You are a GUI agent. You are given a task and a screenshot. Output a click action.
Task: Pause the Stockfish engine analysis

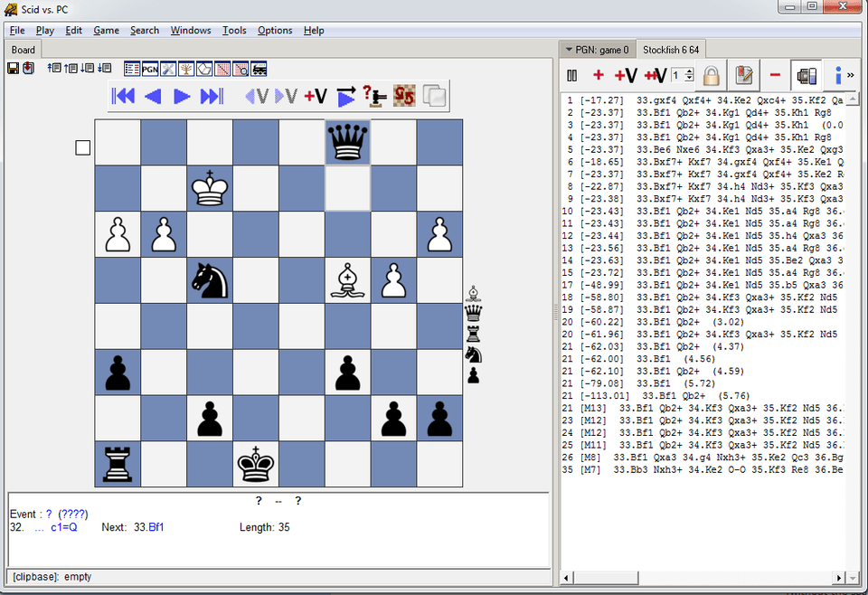pos(571,76)
